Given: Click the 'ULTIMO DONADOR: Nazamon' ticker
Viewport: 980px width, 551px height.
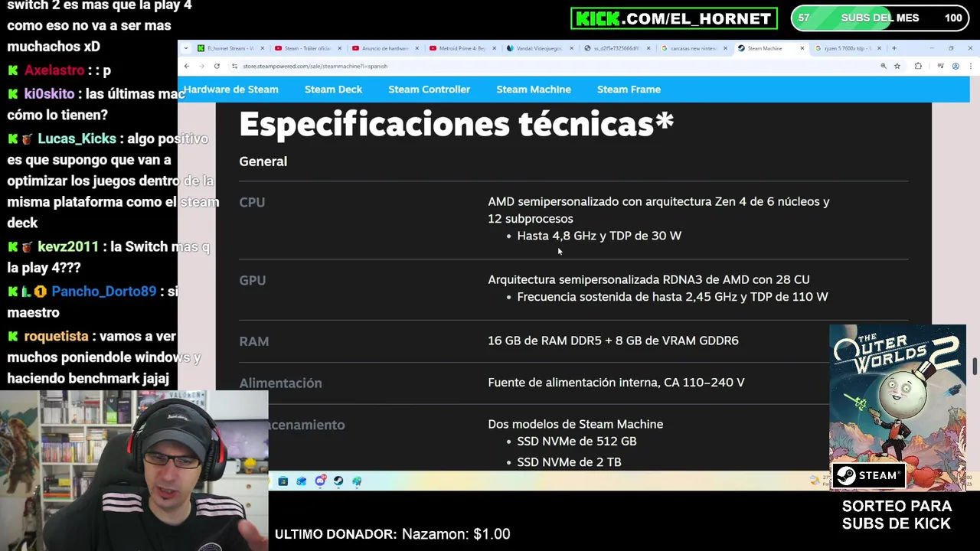Looking at the screenshot, I should pos(392,534).
